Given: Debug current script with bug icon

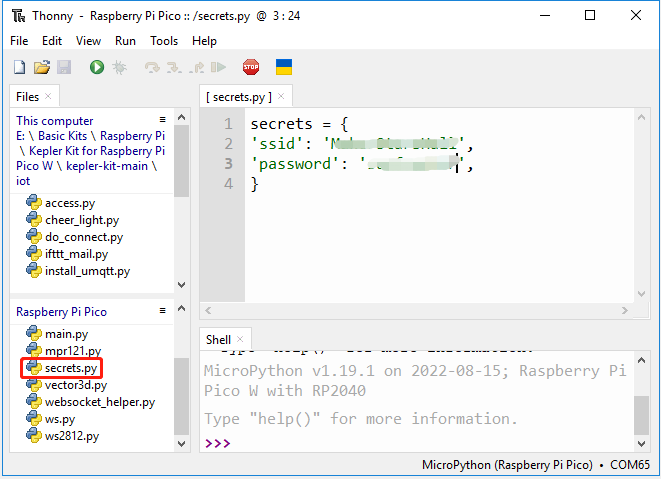Looking at the screenshot, I should (x=119, y=67).
